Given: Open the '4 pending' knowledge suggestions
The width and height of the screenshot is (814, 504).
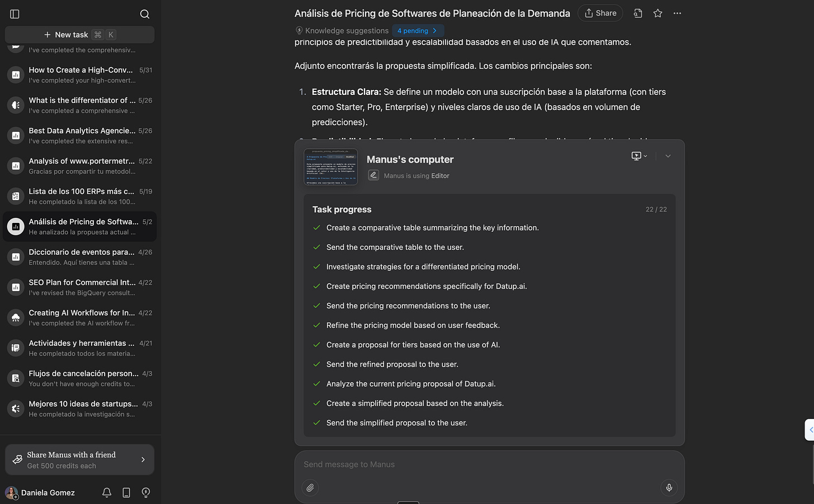Looking at the screenshot, I should (418, 31).
